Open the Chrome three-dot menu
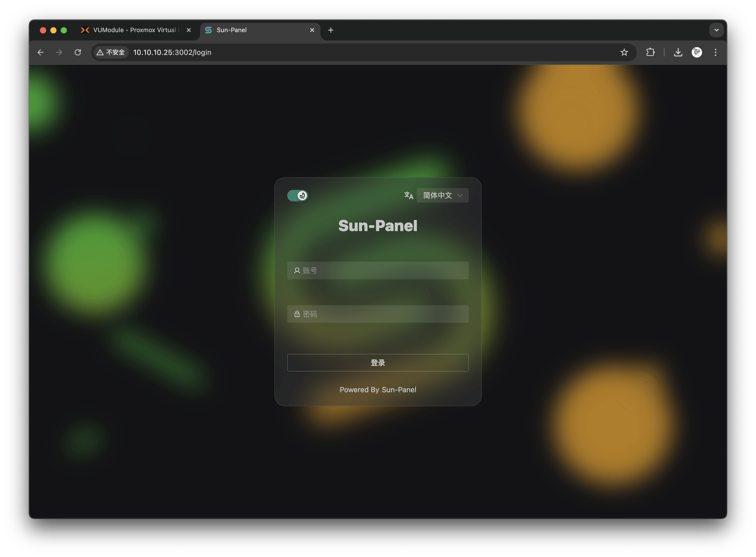Image resolution: width=756 pixels, height=557 pixels. click(x=715, y=52)
